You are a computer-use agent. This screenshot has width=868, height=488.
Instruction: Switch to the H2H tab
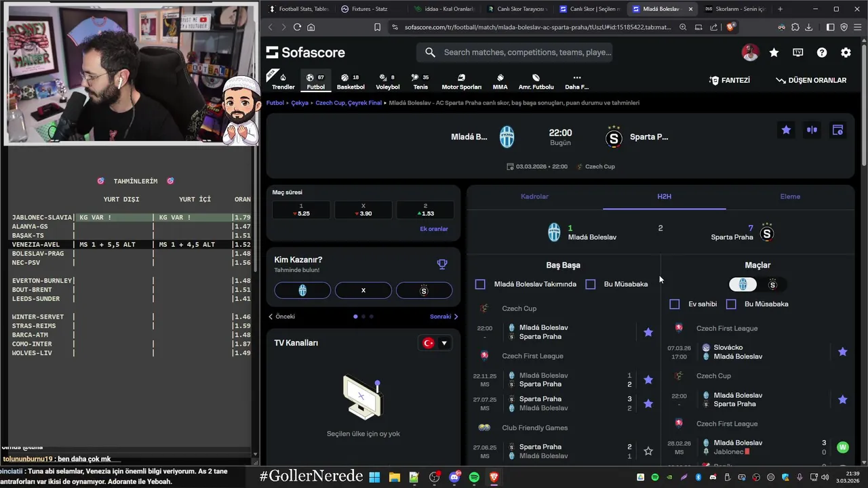[x=664, y=197]
